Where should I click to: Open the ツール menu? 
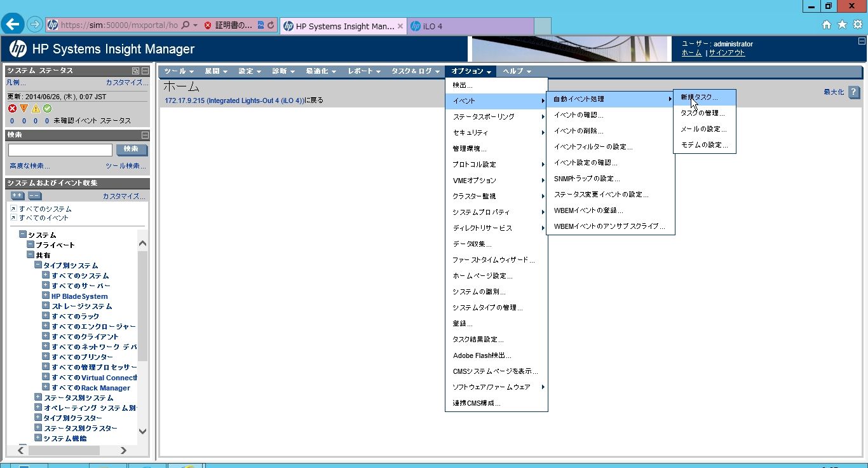[x=178, y=71]
